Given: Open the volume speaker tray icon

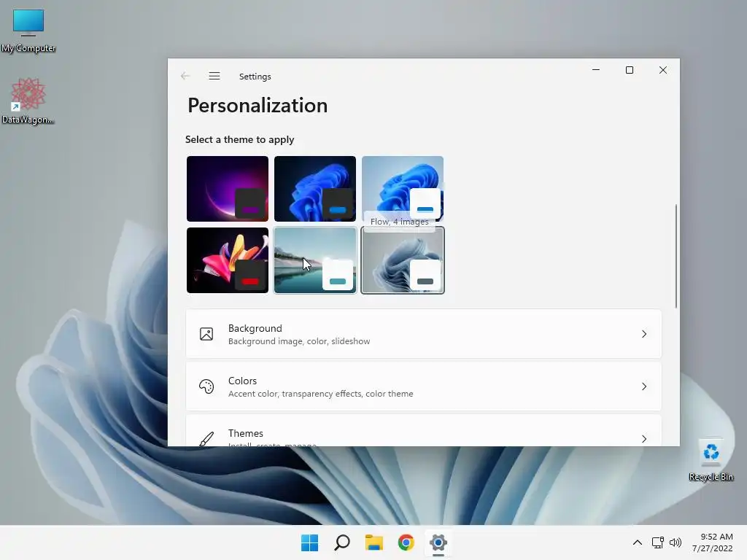Looking at the screenshot, I should coord(675,542).
